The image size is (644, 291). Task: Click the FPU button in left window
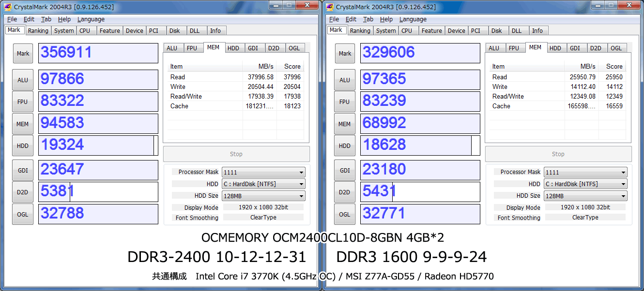click(x=23, y=102)
